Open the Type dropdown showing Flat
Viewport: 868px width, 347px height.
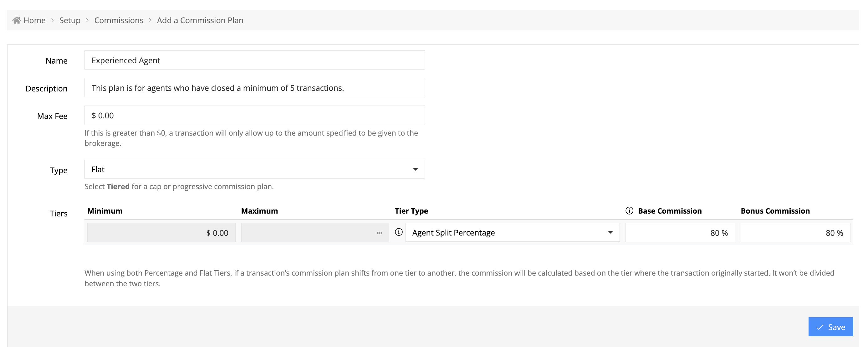coord(249,169)
